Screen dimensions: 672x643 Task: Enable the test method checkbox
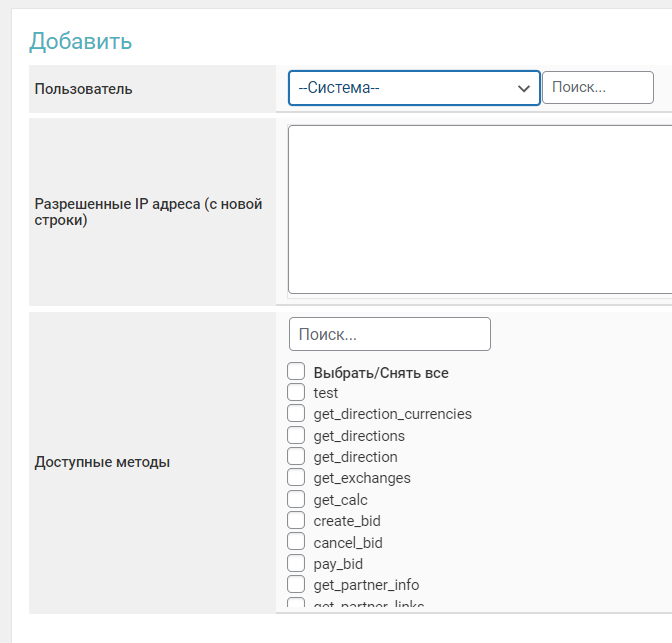(x=296, y=393)
